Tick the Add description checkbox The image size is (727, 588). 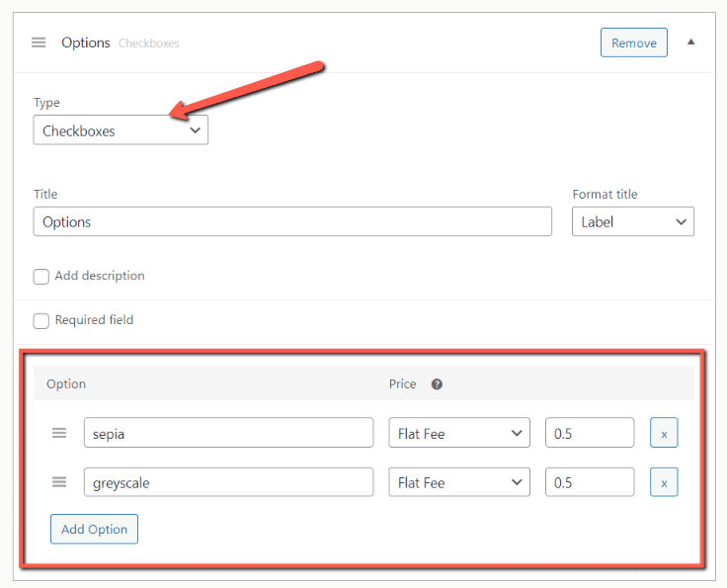click(41, 277)
